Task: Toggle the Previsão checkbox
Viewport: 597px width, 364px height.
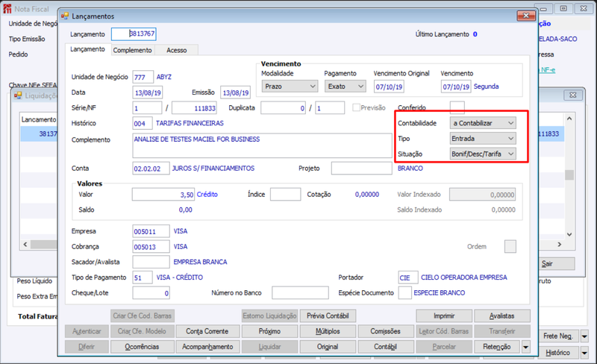Action: click(x=356, y=107)
